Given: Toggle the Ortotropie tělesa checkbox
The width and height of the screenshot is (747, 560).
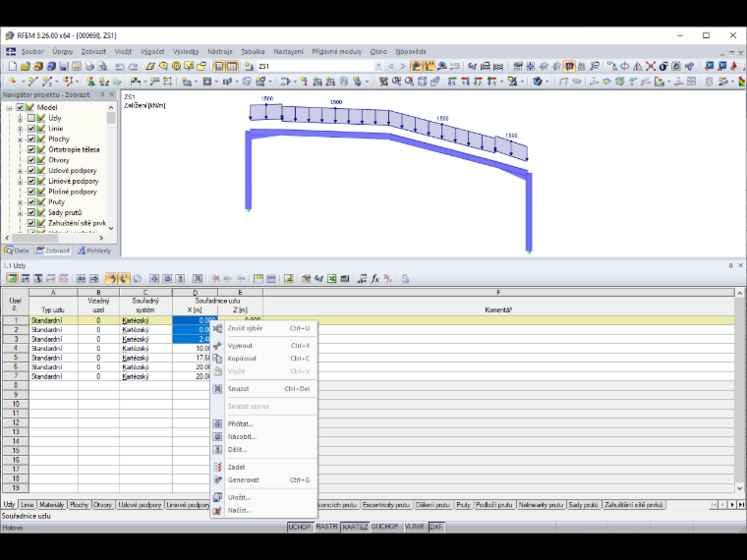Looking at the screenshot, I should 31,149.
